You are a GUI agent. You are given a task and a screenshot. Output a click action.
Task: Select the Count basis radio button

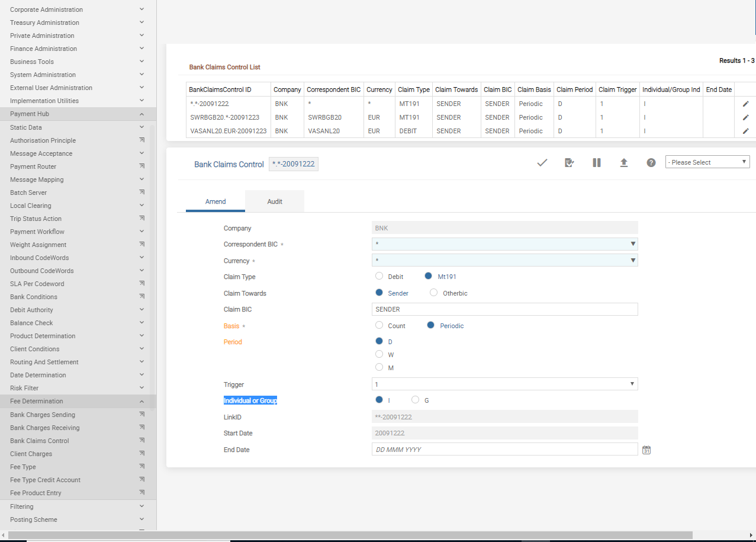379,325
